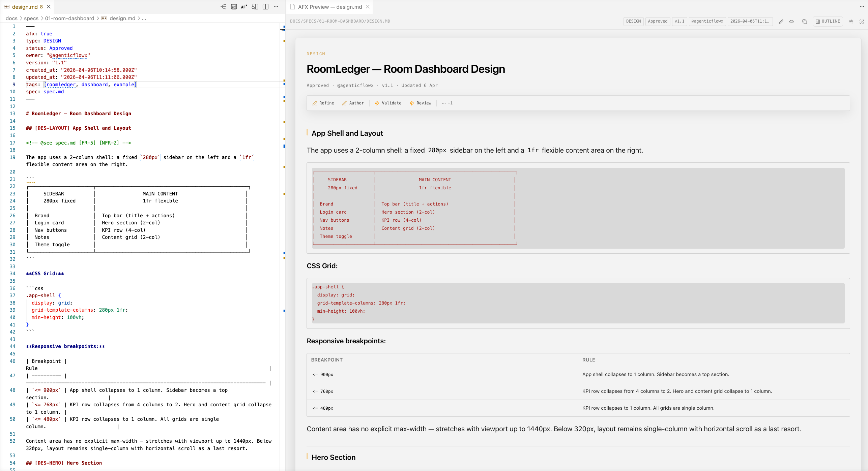Open the sliders settings icon in preview header

[851, 21]
